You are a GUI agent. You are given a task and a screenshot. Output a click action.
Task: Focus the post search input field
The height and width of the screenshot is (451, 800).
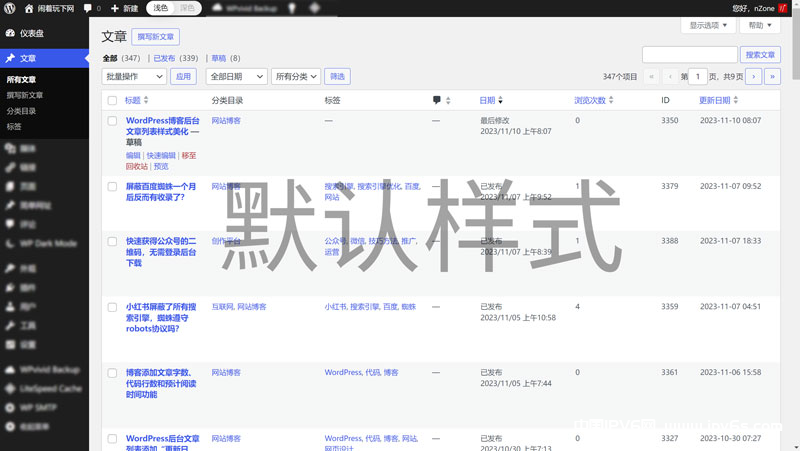690,55
